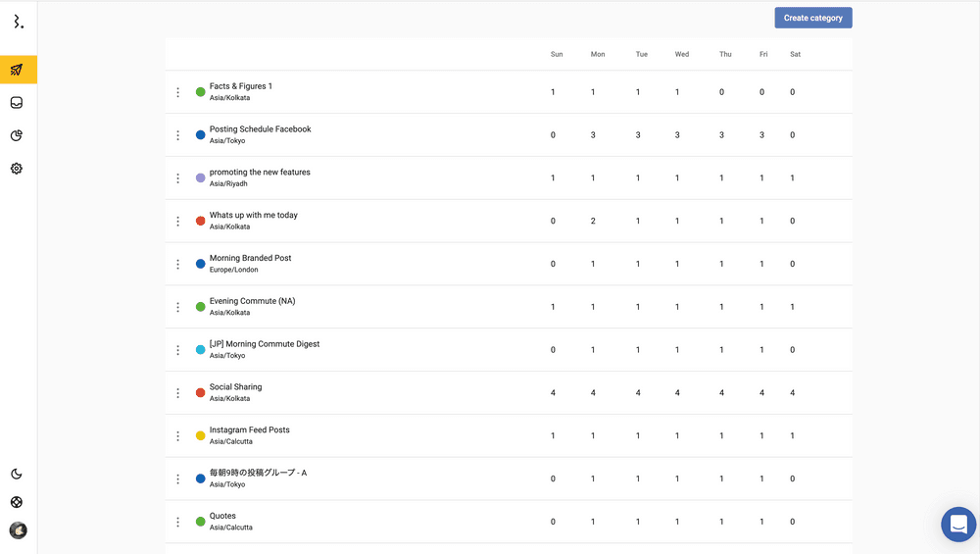The image size is (980, 554).
Task: Open the rocket publishing section
Action: [x=18, y=70]
